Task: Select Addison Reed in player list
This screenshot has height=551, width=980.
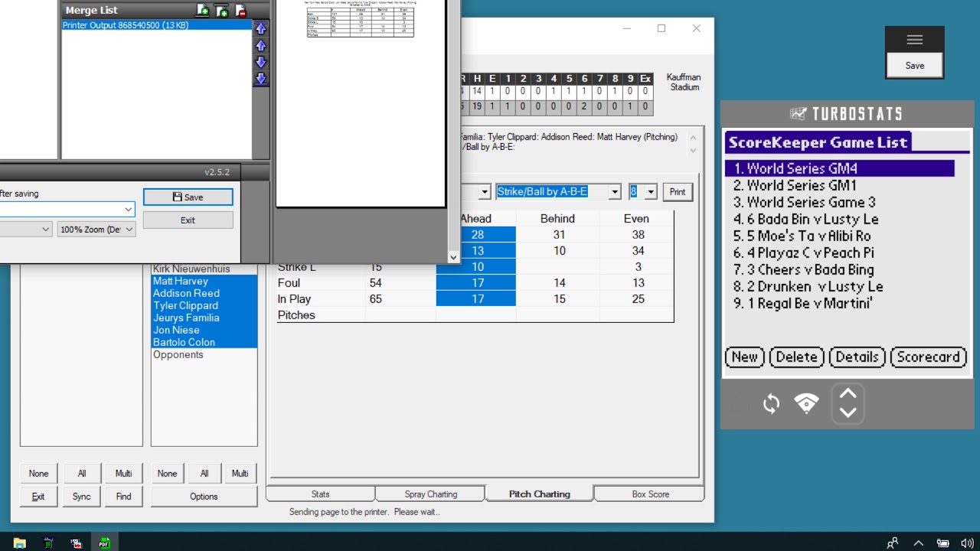Action: pos(204,293)
